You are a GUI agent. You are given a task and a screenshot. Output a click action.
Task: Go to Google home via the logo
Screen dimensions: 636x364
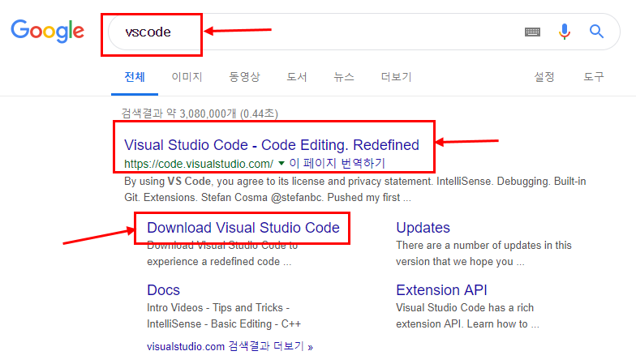[x=47, y=31]
